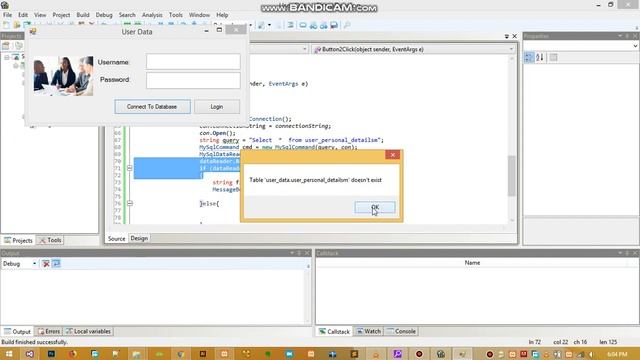Screen dimensions: 640x360
Task: Click the first blue window-shaped toolbar icon, left of the binoculars
Action: pyautogui.click(x=303, y=25)
